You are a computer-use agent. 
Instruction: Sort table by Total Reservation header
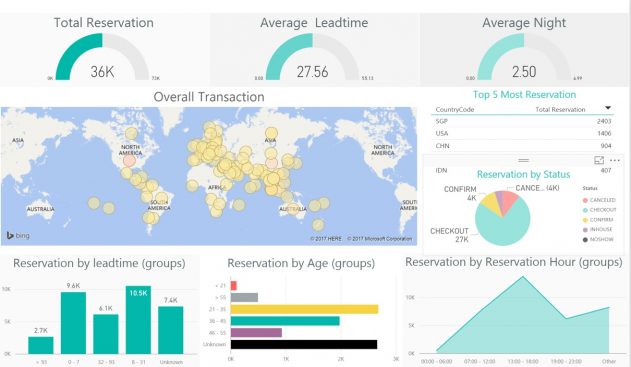pyautogui.click(x=560, y=109)
